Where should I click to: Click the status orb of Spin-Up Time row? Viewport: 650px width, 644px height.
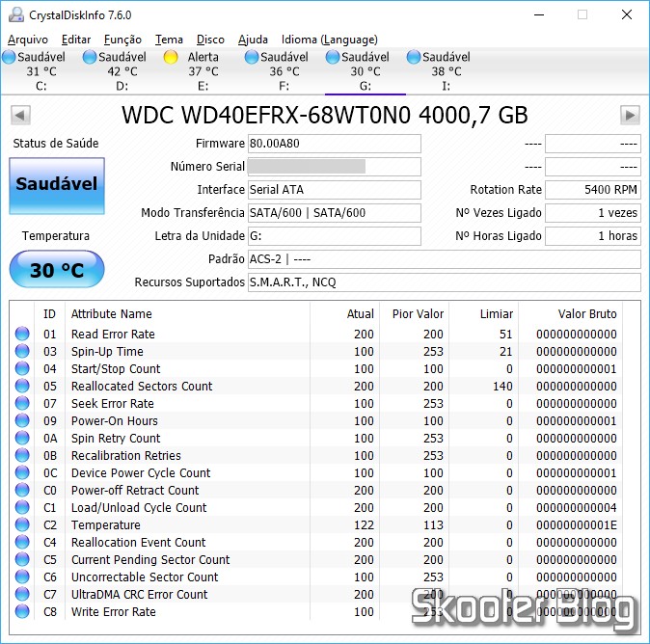pyautogui.click(x=22, y=351)
